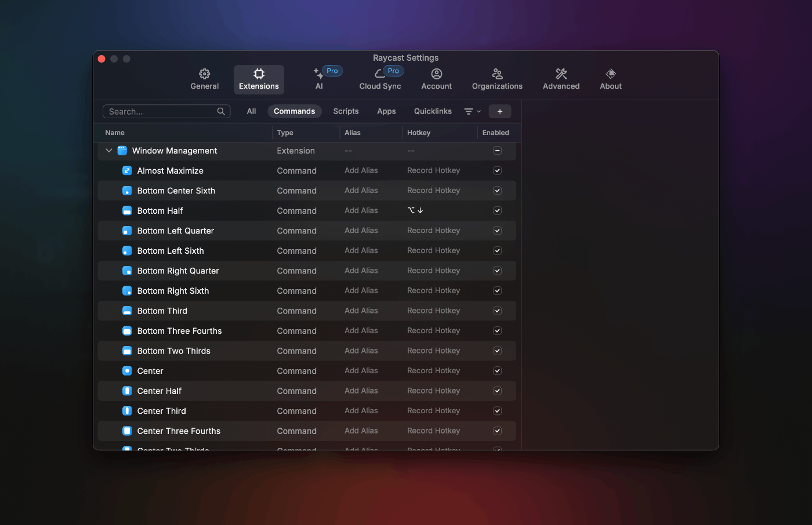
Task: Add Alias for Center Third
Action: point(361,411)
